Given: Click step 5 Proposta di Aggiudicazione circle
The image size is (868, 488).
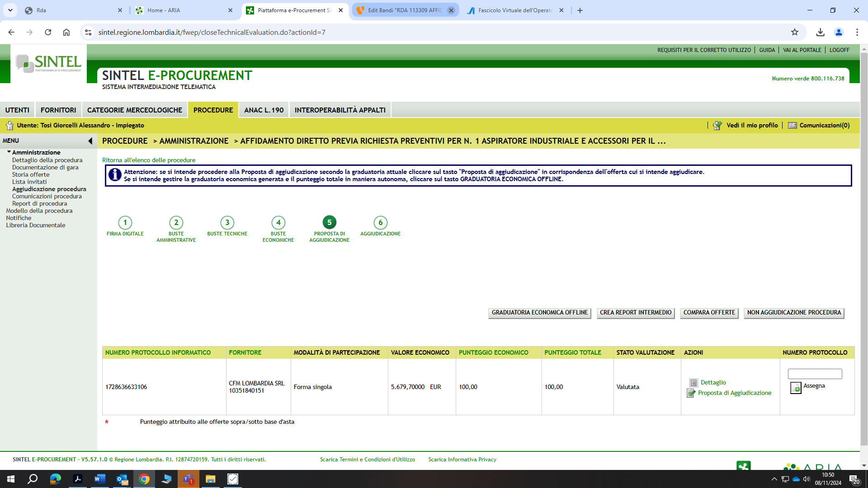Looking at the screenshot, I should point(329,222).
